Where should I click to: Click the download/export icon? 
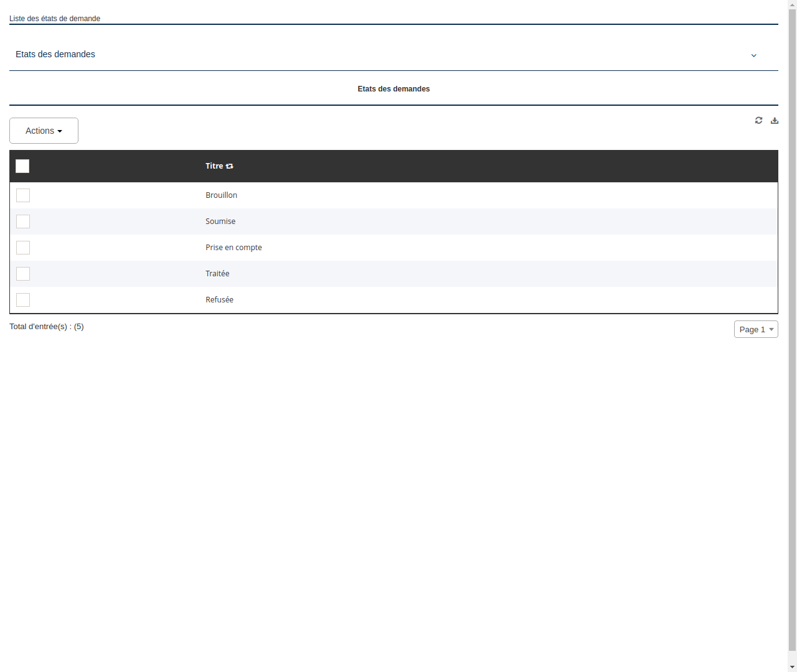coord(774,120)
